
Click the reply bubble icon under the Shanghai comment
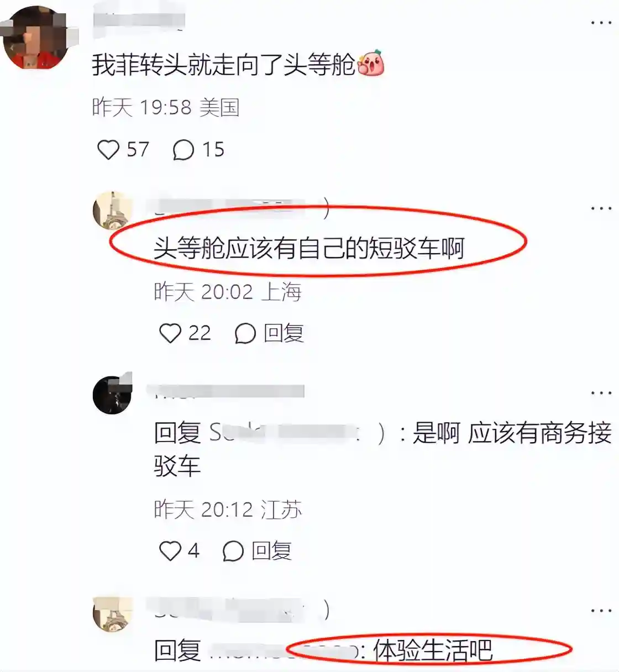coord(245,333)
